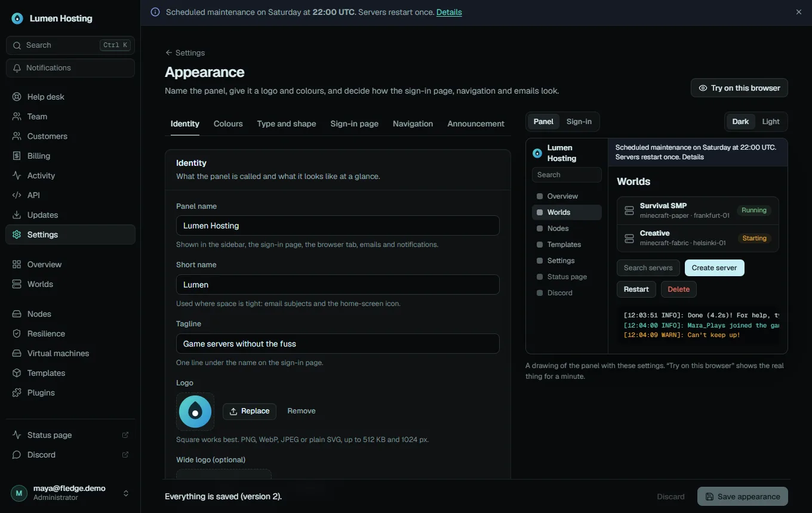Switch preview to Dark theme
The height and width of the screenshot is (513, 812).
740,122
